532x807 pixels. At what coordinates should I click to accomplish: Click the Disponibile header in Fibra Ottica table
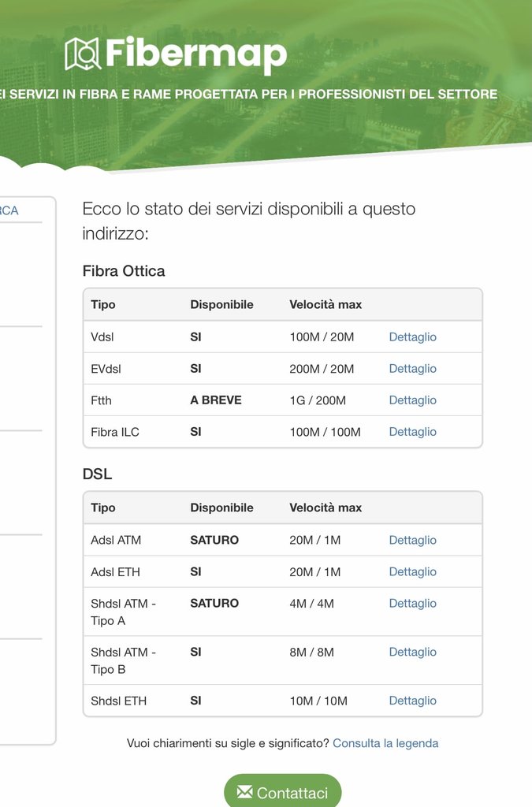221,304
